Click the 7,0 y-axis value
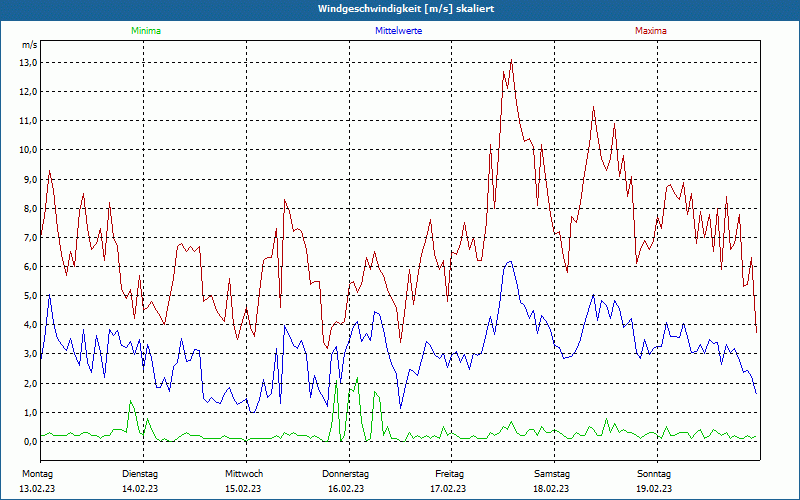The width and height of the screenshot is (800, 500). [x=30, y=238]
